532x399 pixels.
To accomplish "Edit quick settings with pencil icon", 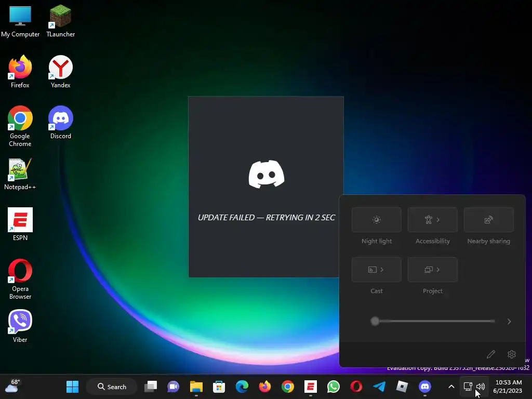I will 490,354.
